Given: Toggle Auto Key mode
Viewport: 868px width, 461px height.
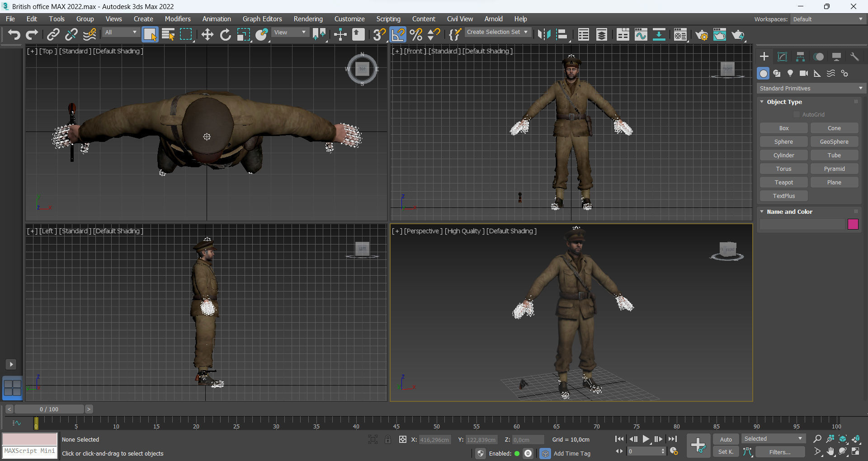Looking at the screenshot, I should (726, 439).
